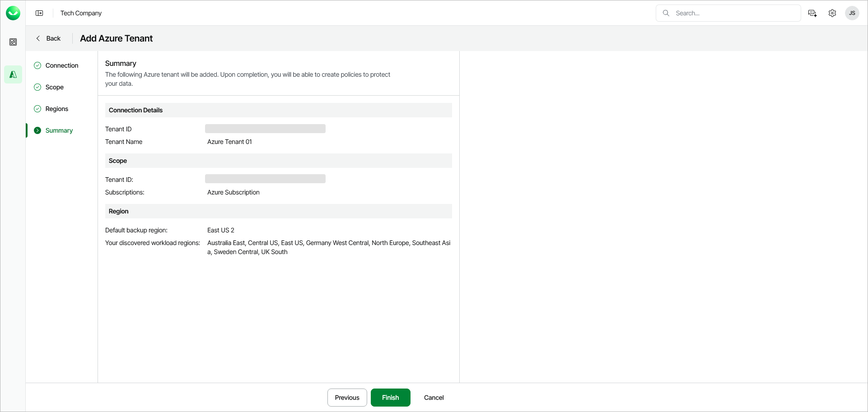Click the Regions step checkmark icon
This screenshot has width=868, height=412.
[37, 109]
